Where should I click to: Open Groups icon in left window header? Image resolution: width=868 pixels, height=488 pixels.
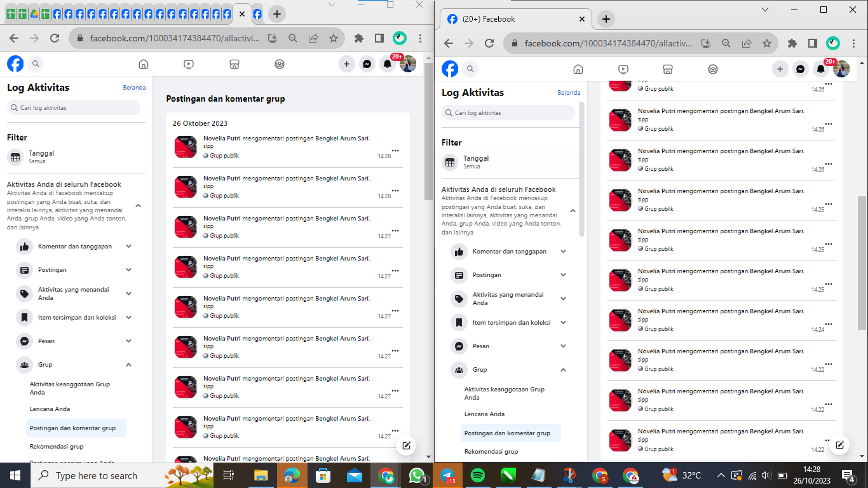[280, 64]
